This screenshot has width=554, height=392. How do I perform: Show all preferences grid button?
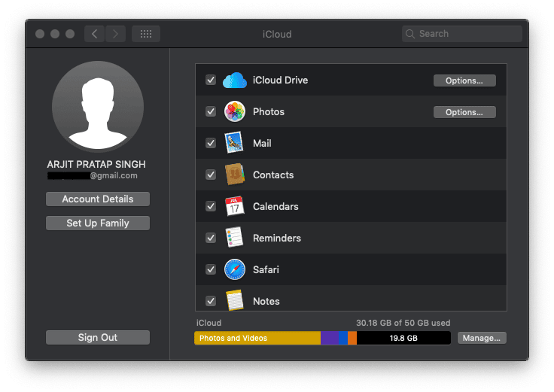pyautogui.click(x=146, y=34)
